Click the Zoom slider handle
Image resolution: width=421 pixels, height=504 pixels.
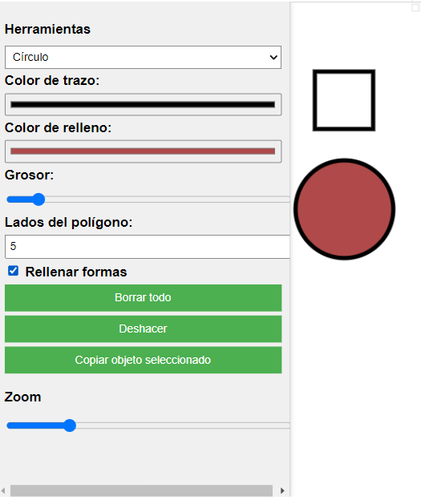coord(70,425)
